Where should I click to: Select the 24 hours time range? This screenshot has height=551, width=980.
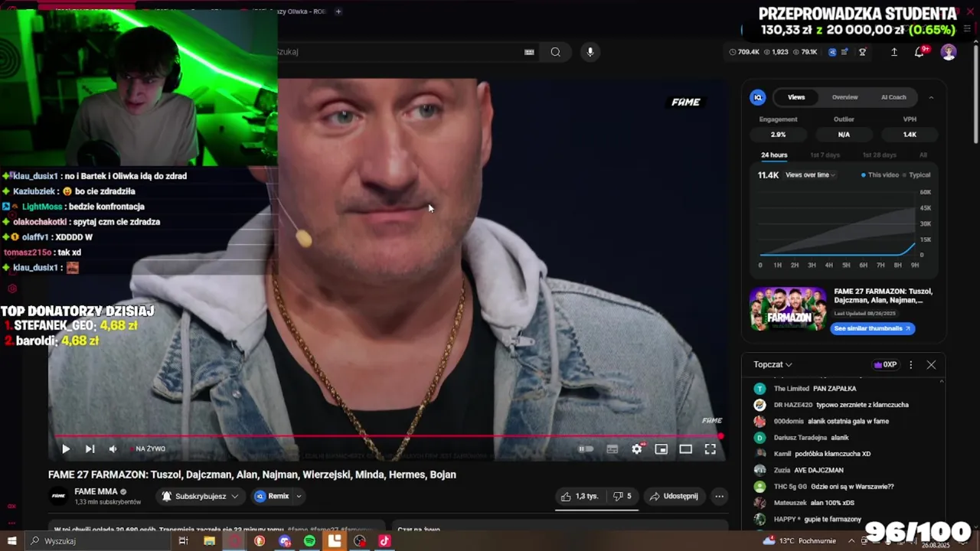pos(774,155)
